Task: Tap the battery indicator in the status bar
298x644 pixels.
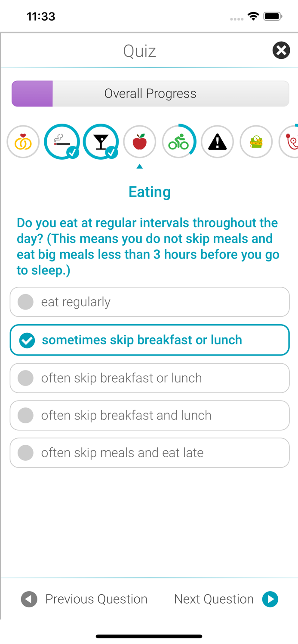Action: (x=272, y=17)
